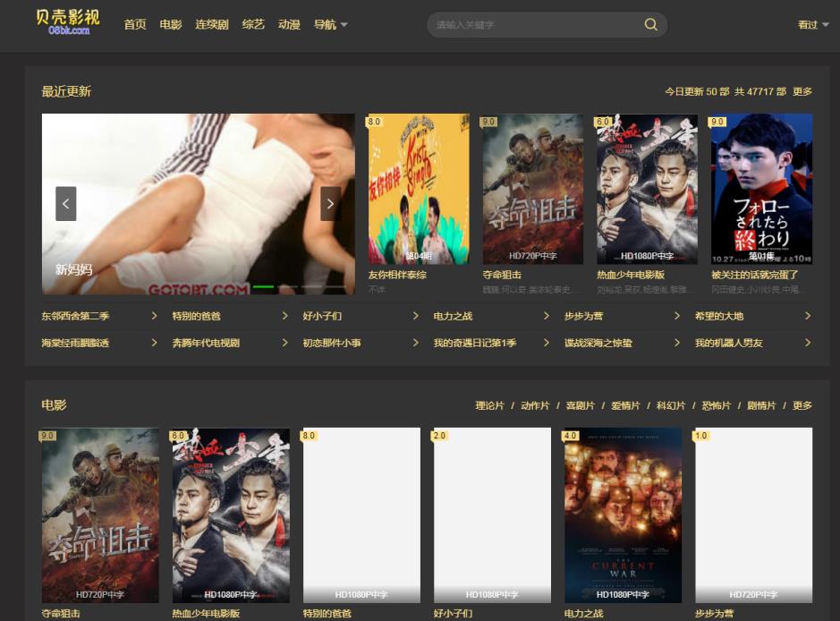
Task: Click the 东邻西舍第二季 title link
Action: coord(75,316)
